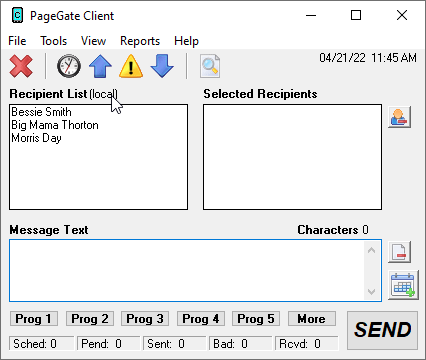Screen dimensions: 426x360
Task: Open the Tools menu
Action: 53,41
